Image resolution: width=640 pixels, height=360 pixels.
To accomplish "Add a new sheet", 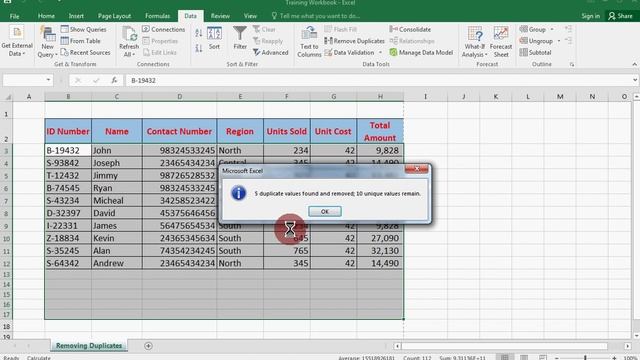I will (148, 346).
